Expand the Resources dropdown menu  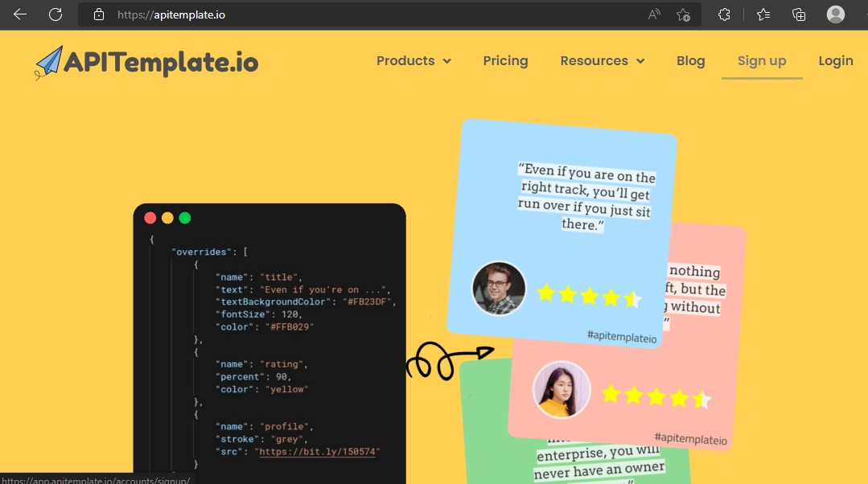coord(602,61)
